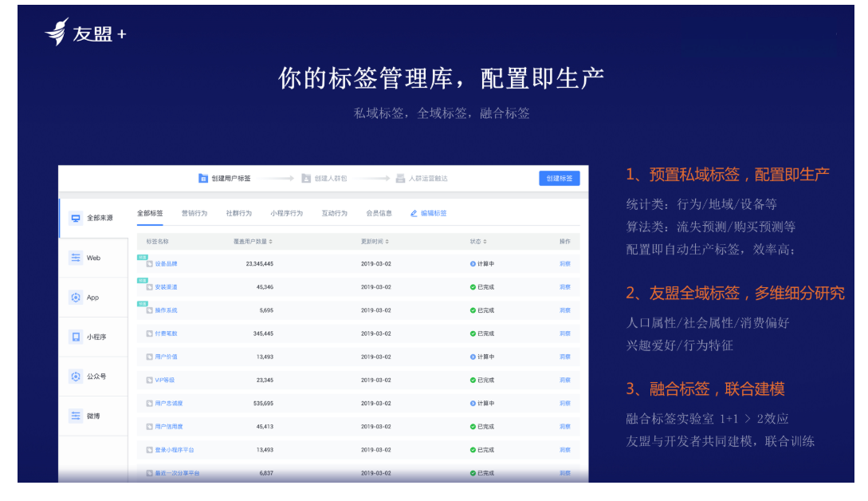Viewport: 868px width, 501px height.
Task: Select the 全部来源 monitor icon in sidebar
Action: pos(76,218)
